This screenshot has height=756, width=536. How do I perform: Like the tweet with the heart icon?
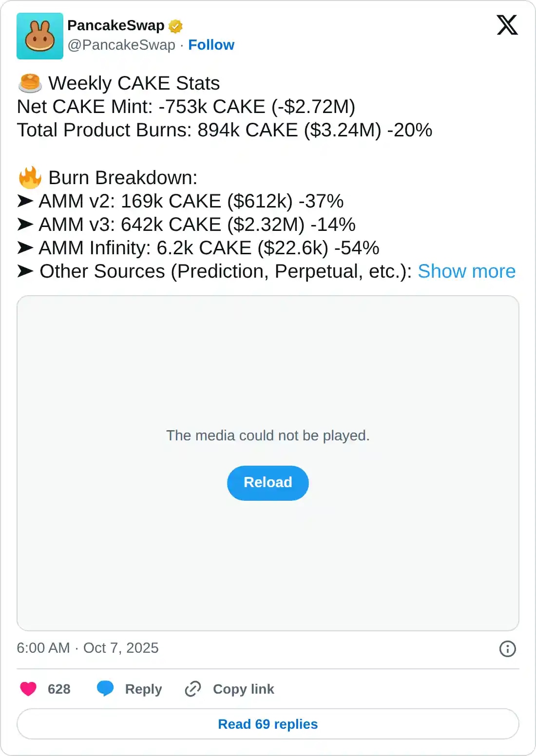28,689
